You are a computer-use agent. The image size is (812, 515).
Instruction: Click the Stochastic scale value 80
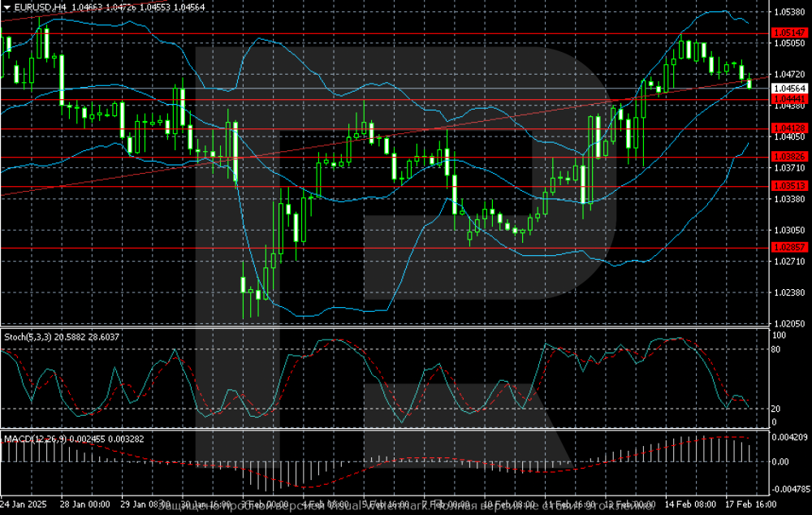(x=775, y=350)
